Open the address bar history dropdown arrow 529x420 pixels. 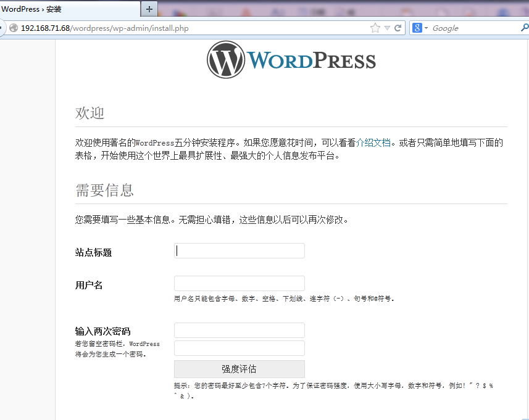pos(387,28)
